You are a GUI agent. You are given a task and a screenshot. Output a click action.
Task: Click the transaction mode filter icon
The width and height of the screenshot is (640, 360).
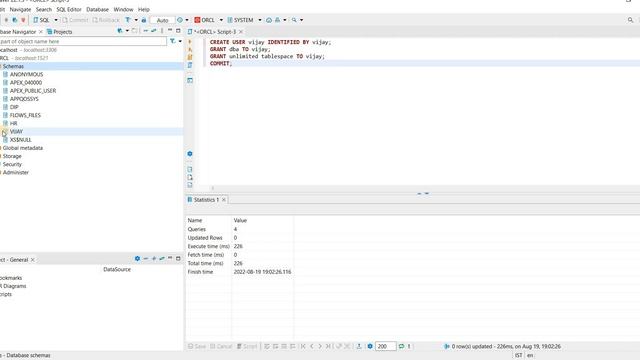tap(128, 20)
